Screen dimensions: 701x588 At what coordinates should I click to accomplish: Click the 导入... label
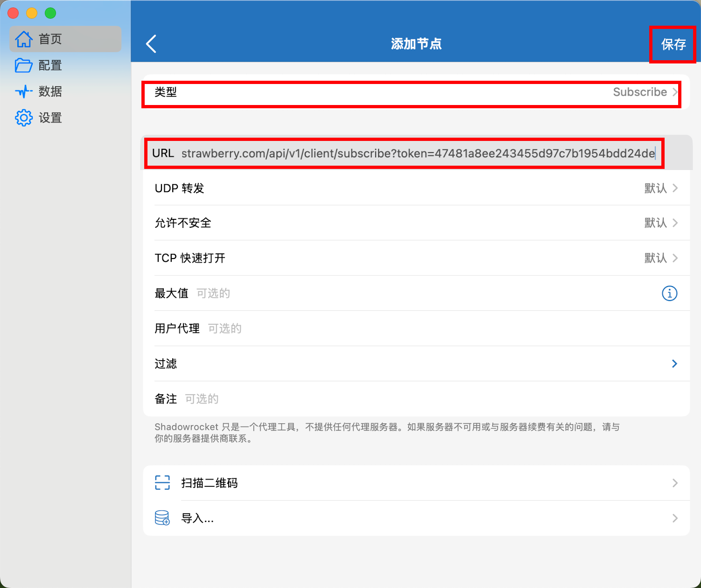click(x=197, y=518)
